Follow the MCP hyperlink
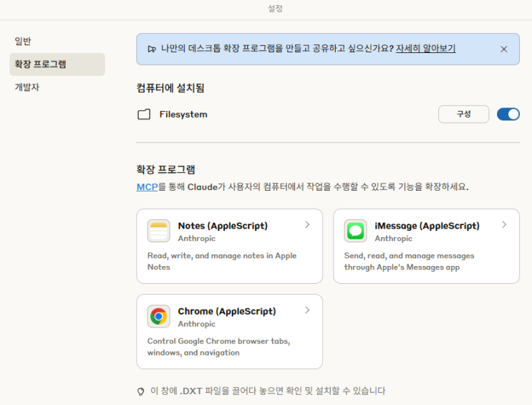The height and width of the screenshot is (405, 532). click(147, 187)
